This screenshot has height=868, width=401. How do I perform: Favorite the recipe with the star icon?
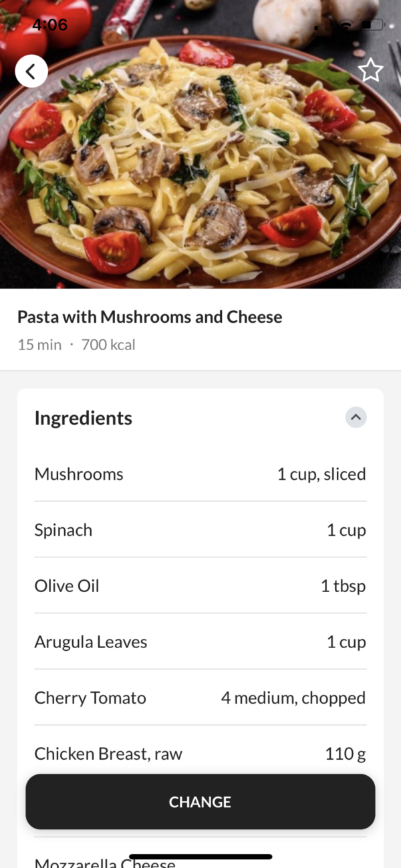(x=371, y=70)
